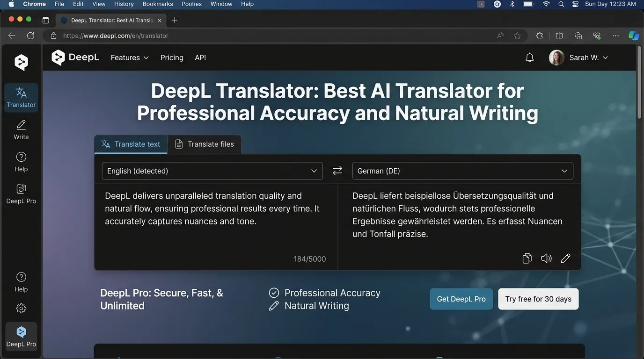Switch to the Translate files tab
644x359 pixels.
[x=205, y=144]
